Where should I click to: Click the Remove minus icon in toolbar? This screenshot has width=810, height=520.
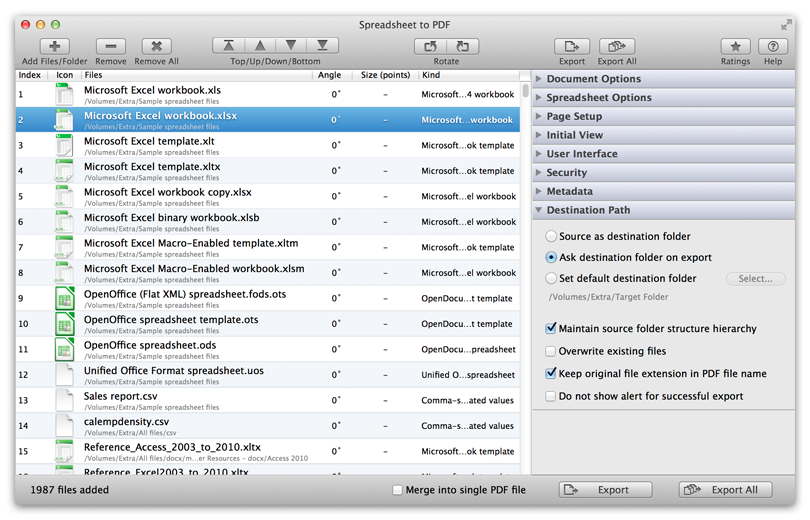110,46
